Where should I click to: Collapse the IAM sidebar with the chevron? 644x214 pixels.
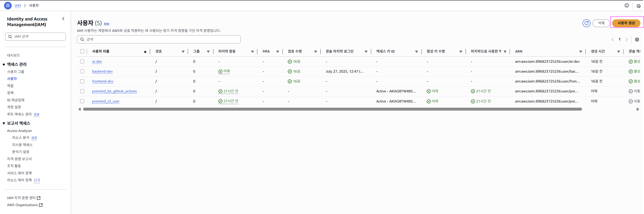(63, 19)
